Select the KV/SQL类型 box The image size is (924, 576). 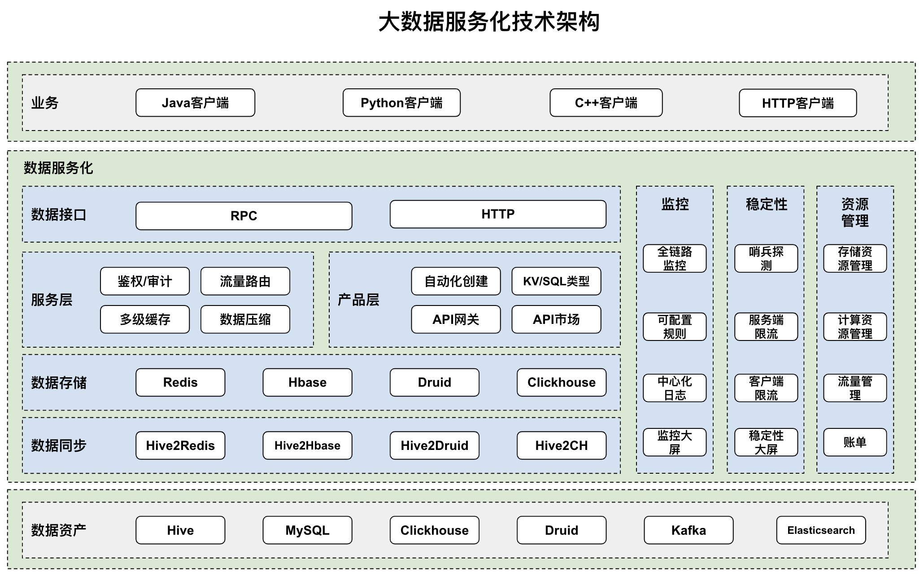coord(556,281)
